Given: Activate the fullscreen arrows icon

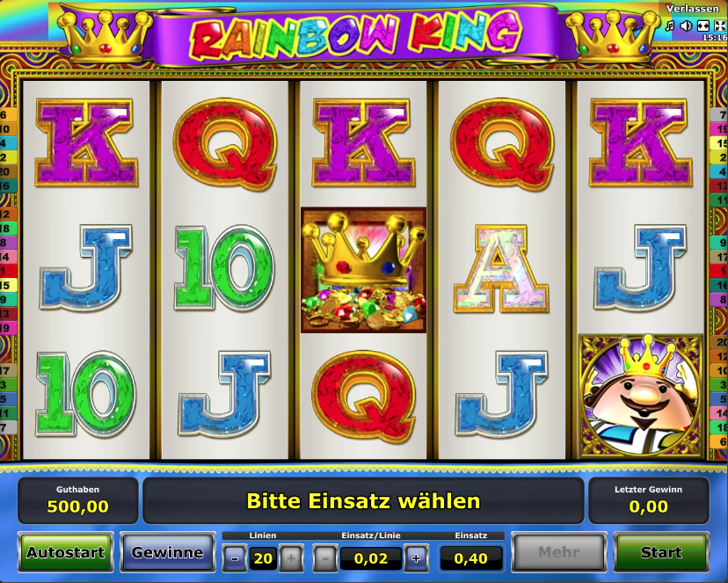Looking at the screenshot, I should (719, 26).
